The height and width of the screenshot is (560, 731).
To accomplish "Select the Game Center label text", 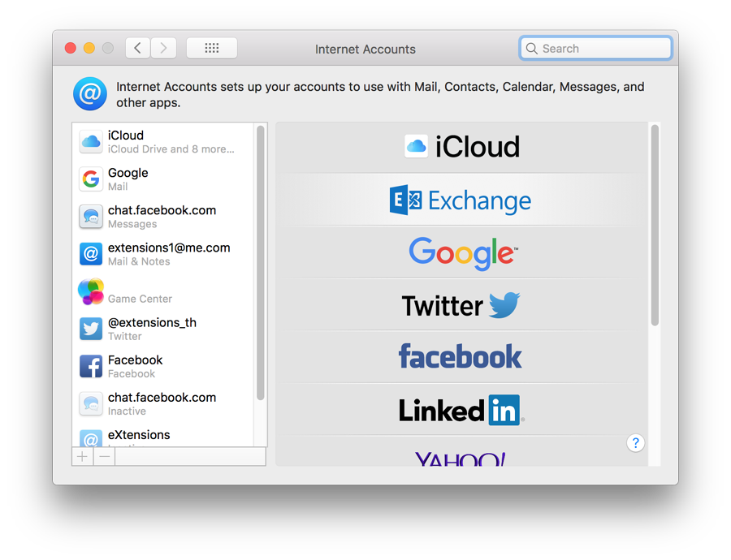I will (140, 299).
